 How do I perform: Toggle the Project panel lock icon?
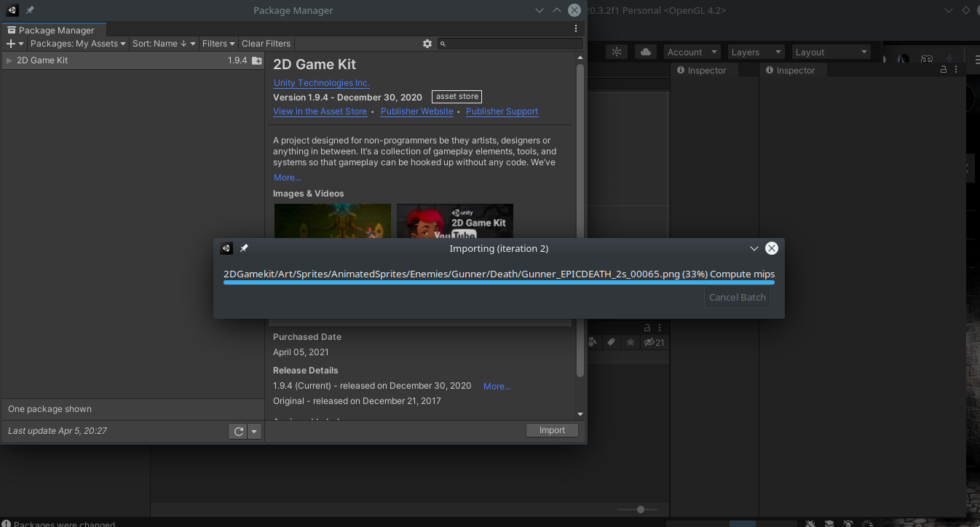pyautogui.click(x=647, y=328)
